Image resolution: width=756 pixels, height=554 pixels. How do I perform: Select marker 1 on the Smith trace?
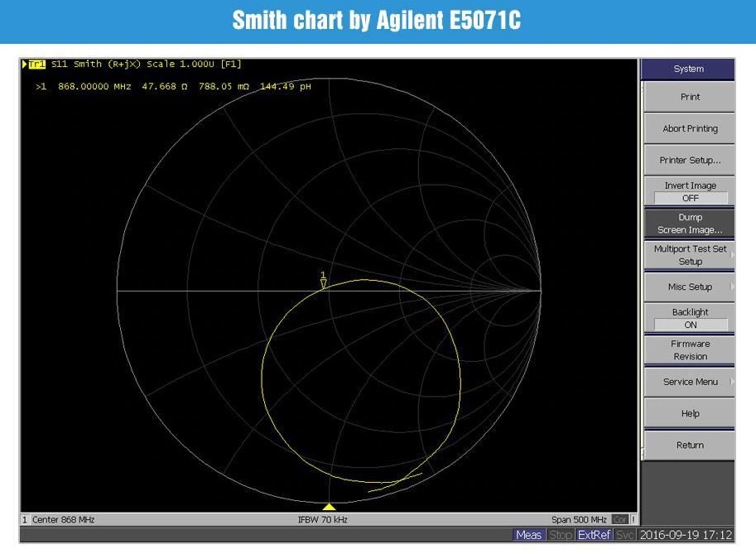pos(324,280)
